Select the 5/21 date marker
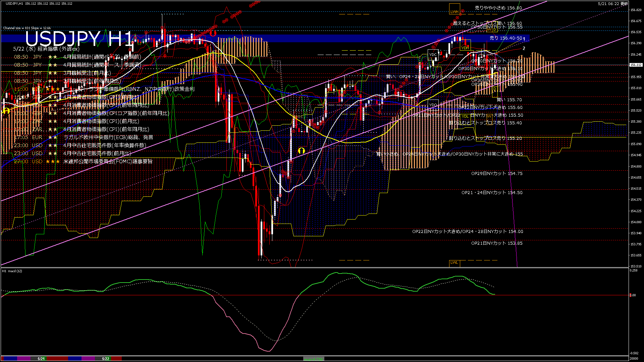Image resolution: width=644 pixels, height=362 pixels. click(x=41, y=359)
